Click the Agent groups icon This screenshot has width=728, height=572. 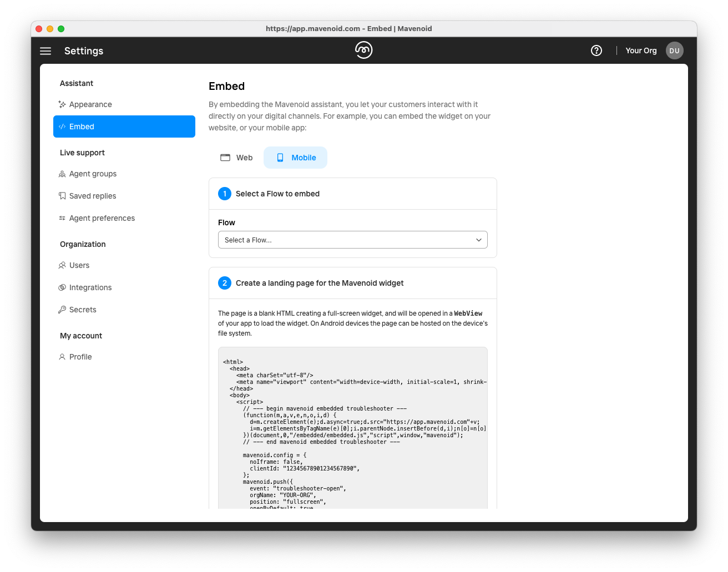pyautogui.click(x=62, y=174)
